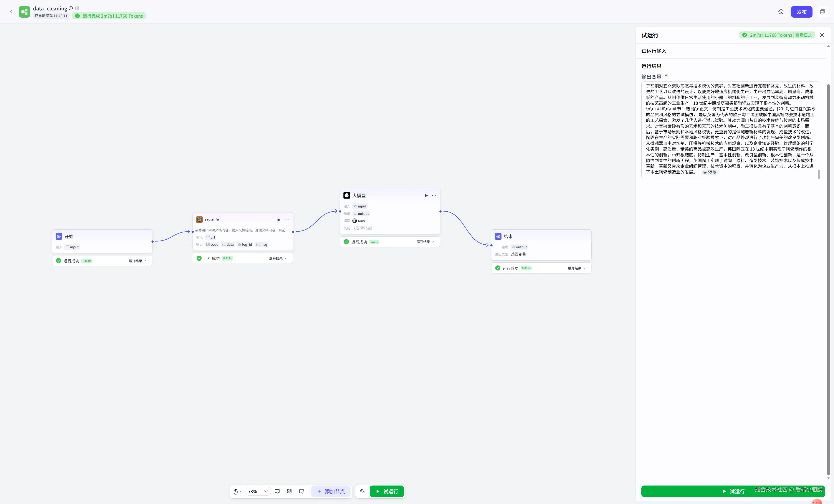The image size is (834, 504).
Task: Copy the output variable with copy icon
Action: (x=667, y=76)
